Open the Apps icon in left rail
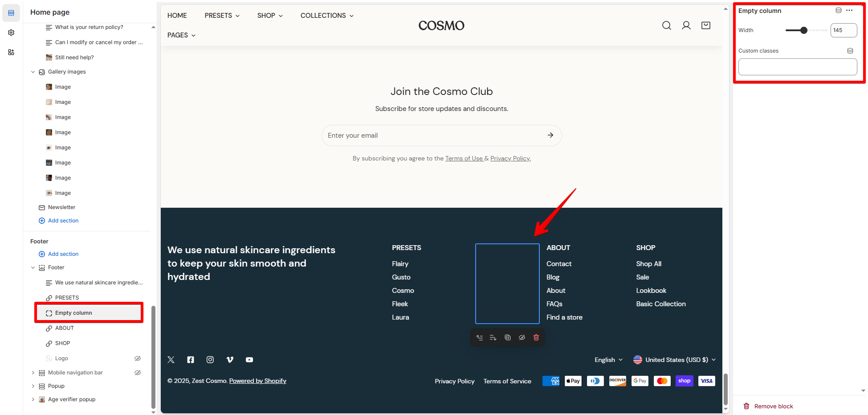This screenshot has width=868, height=415. pyautogui.click(x=11, y=52)
